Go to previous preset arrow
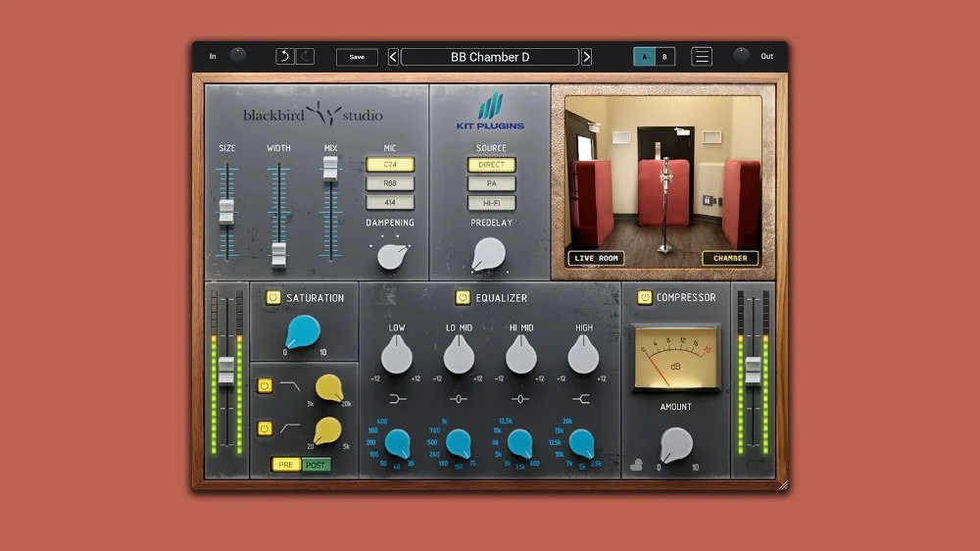980x551 pixels. tap(393, 57)
